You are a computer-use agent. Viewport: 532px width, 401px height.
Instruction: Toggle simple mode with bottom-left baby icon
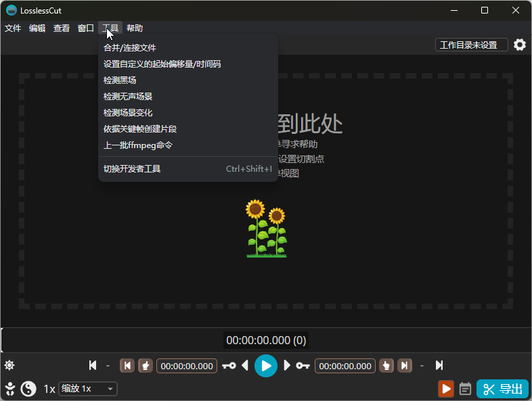tap(10, 389)
